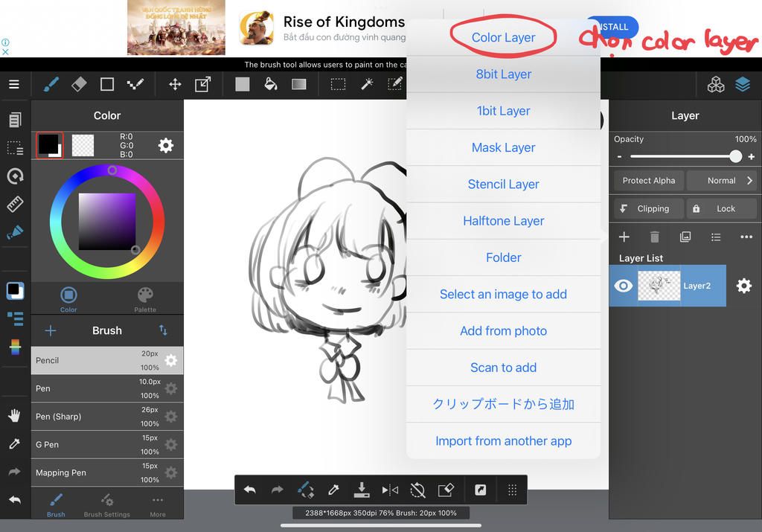Increase opacity with plus button
Viewport: 762px width, 532px height.
click(x=752, y=156)
